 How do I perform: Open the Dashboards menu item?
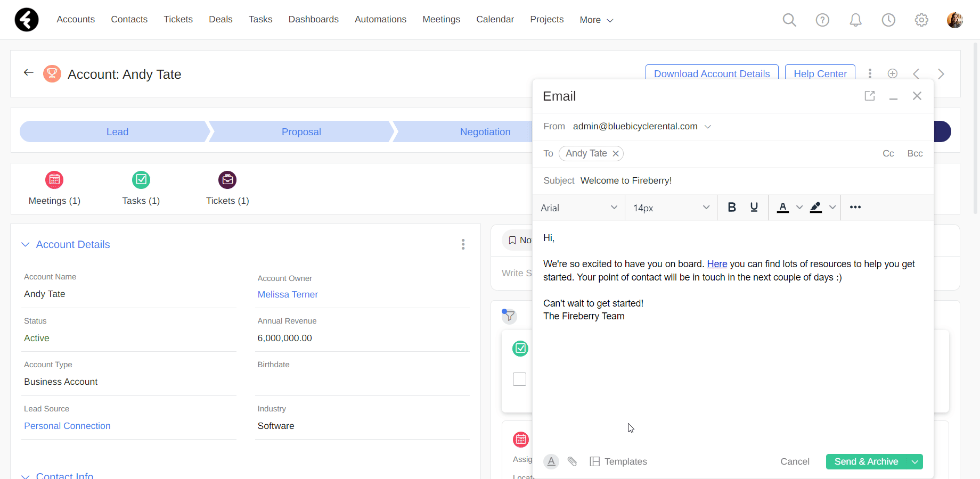coord(314,19)
